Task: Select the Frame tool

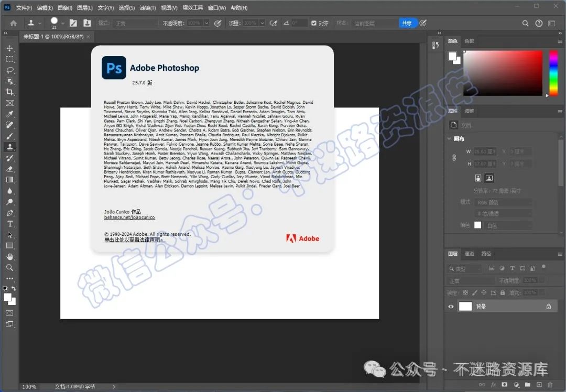Action: pyautogui.click(x=10, y=103)
